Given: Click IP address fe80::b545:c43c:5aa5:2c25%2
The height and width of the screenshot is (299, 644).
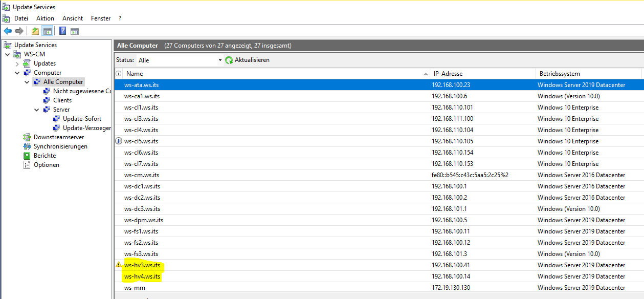Looking at the screenshot, I should [470, 175].
